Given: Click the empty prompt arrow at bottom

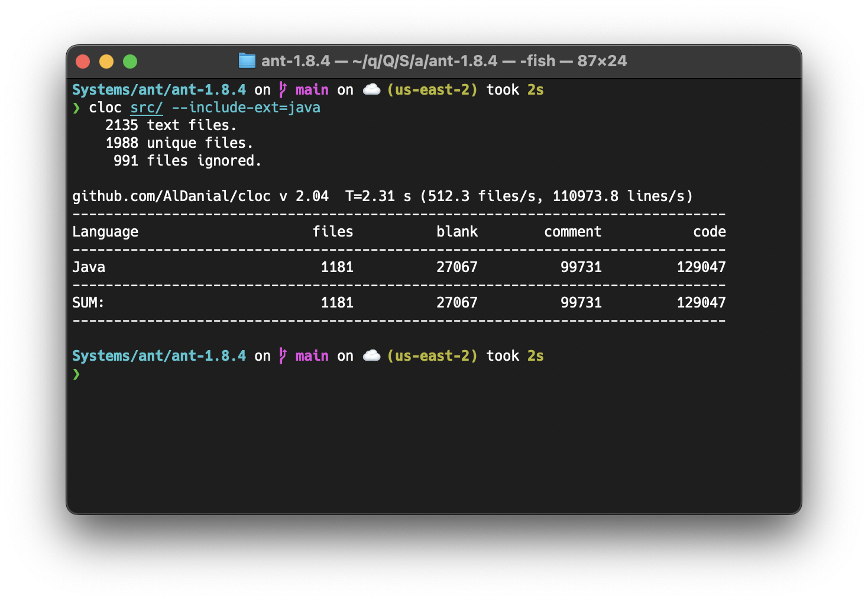Looking at the screenshot, I should point(76,374).
